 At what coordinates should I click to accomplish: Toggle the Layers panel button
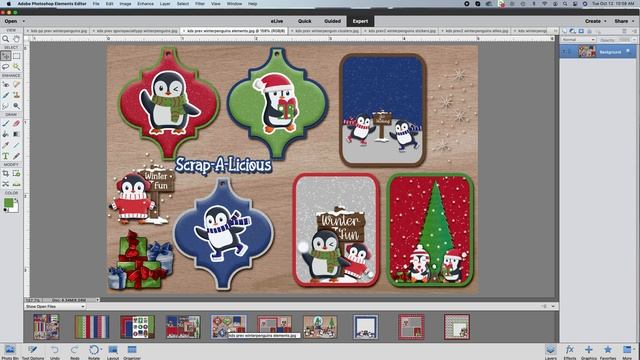(551, 351)
